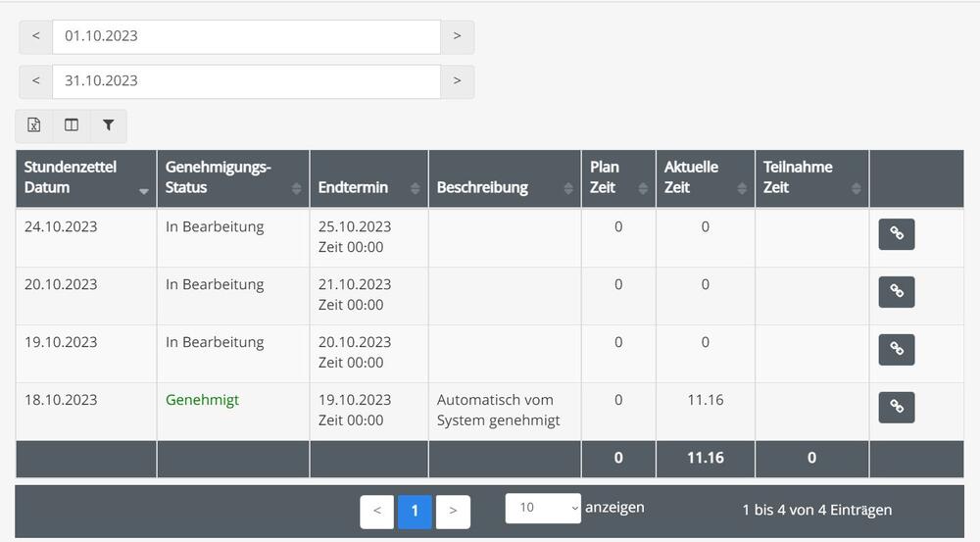Go to next day after 31.10.2023
The height and width of the screenshot is (542, 980).
point(457,81)
